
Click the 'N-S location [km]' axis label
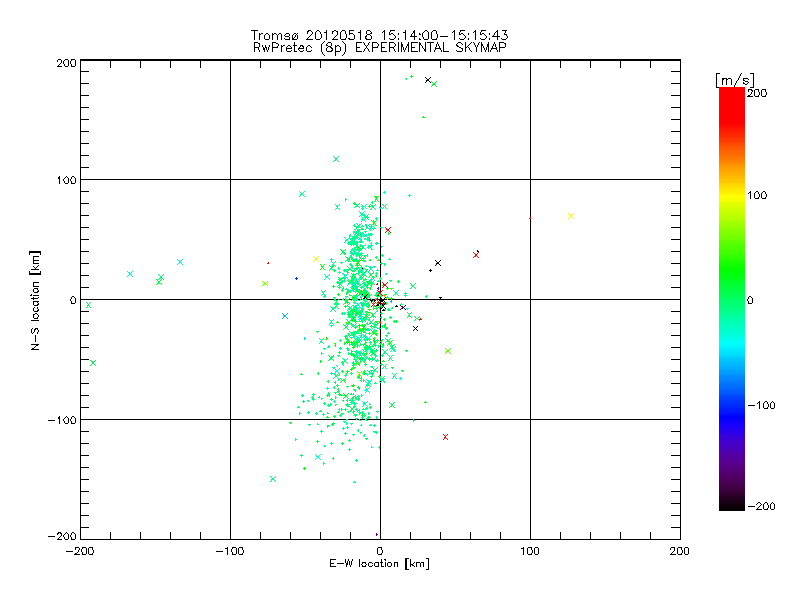(35, 300)
